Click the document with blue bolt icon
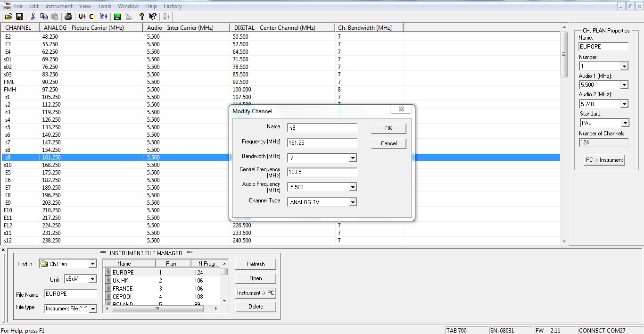644x334 pixels. click(104, 17)
